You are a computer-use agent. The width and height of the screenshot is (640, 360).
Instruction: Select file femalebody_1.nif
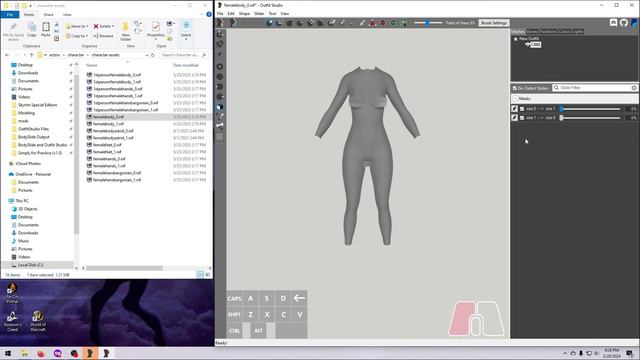pyautogui.click(x=108, y=124)
